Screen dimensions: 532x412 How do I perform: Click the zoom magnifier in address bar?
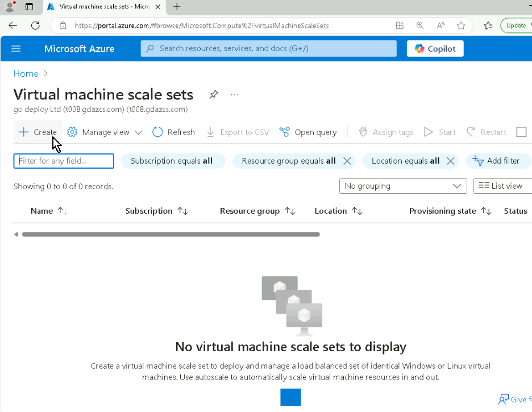click(420, 26)
